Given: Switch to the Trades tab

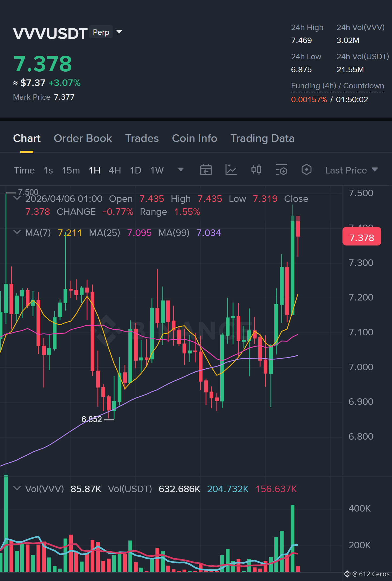Looking at the screenshot, I should pyautogui.click(x=142, y=138).
